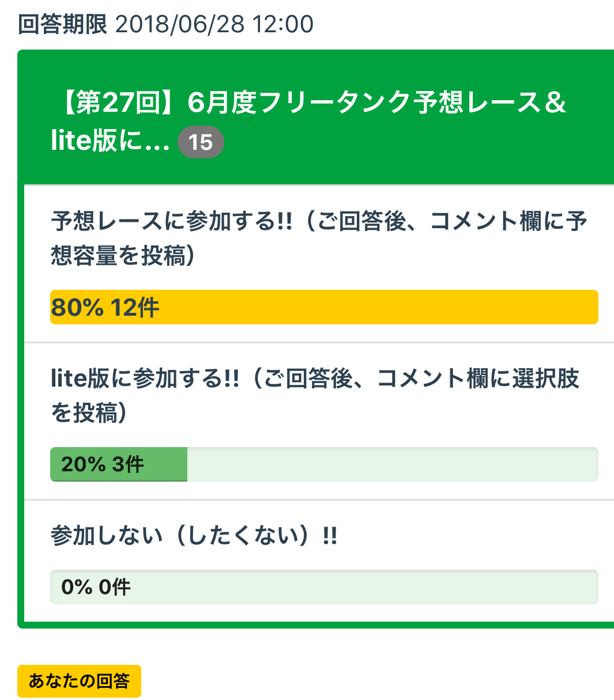Click the gray 15 responses badge

(x=201, y=142)
